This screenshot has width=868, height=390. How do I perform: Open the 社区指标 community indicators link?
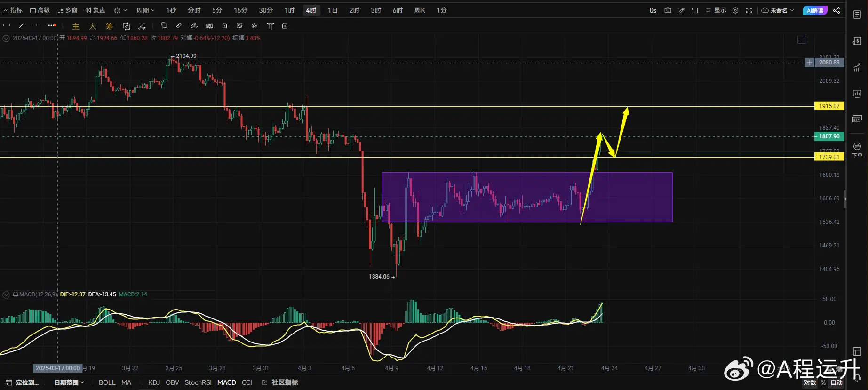pyautogui.click(x=280, y=382)
